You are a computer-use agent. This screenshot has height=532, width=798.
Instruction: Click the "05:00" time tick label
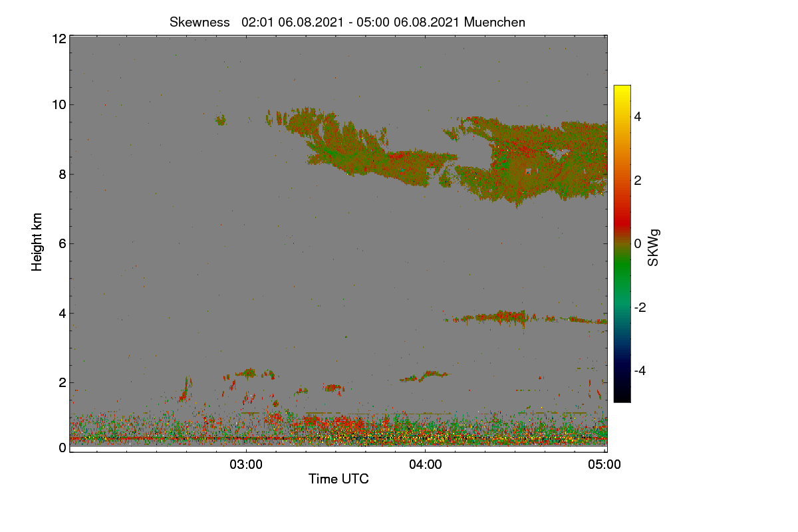605,465
